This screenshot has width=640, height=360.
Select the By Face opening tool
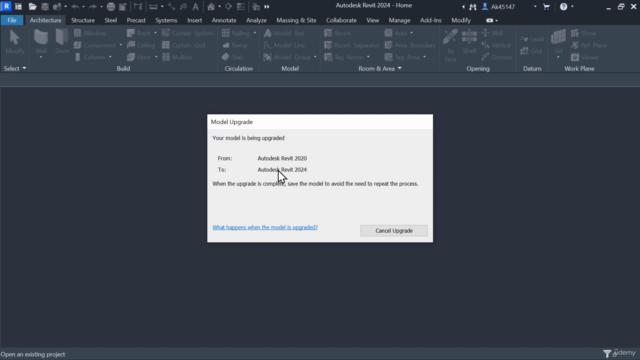[450, 46]
